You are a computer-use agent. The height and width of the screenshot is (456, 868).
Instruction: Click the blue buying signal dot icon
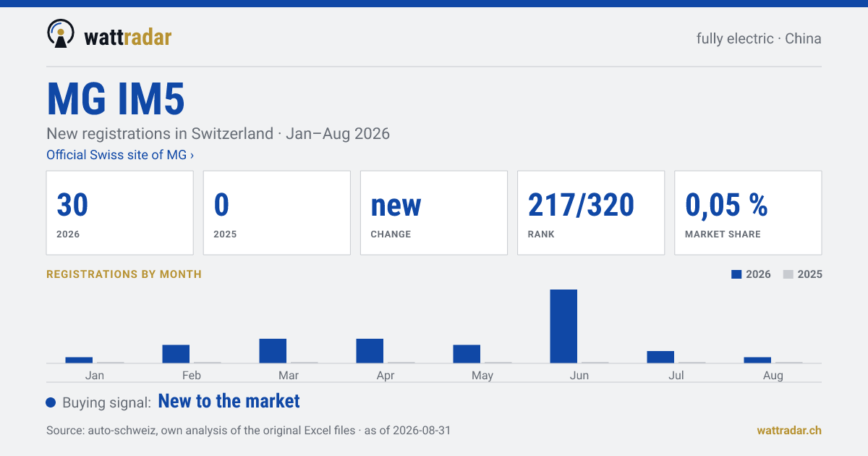(x=51, y=403)
